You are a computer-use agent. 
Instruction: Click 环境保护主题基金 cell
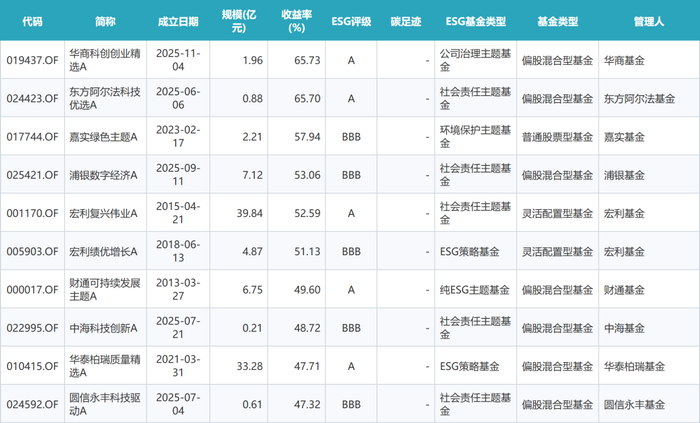coord(475,137)
